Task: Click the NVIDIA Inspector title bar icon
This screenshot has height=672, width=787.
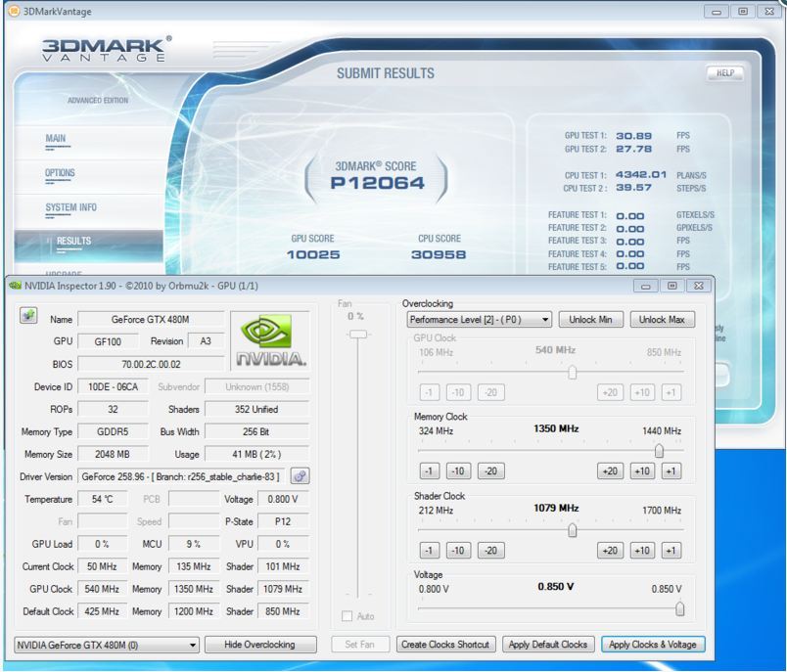Action: click(15, 286)
